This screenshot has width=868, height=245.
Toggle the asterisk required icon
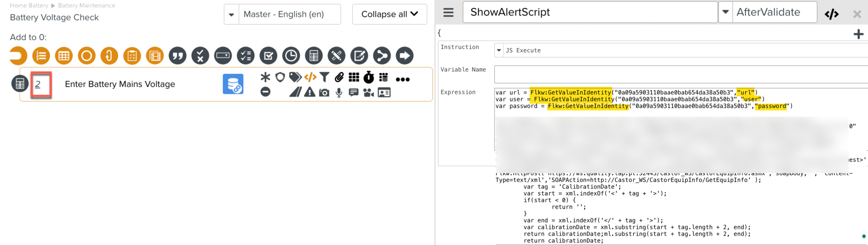(265, 77)
